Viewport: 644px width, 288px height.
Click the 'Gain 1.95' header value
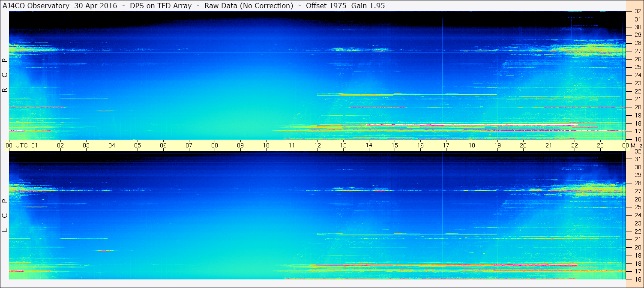click(368, 6)
